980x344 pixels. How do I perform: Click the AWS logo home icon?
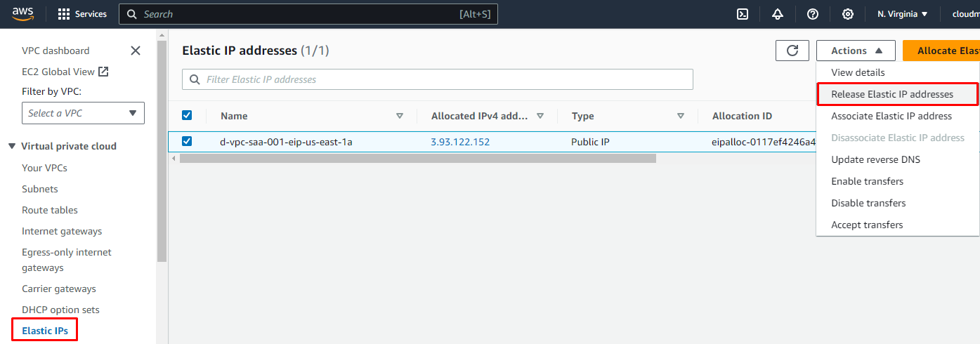[x=24, y=14]
